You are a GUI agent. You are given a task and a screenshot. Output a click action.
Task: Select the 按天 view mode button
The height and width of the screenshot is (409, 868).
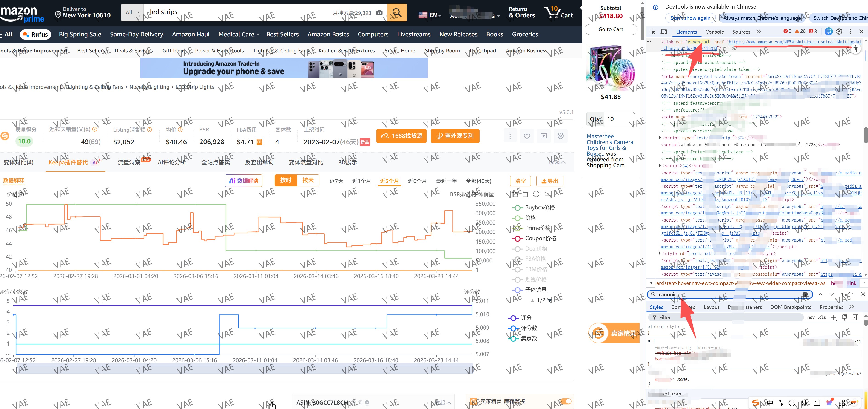point(308,180)
